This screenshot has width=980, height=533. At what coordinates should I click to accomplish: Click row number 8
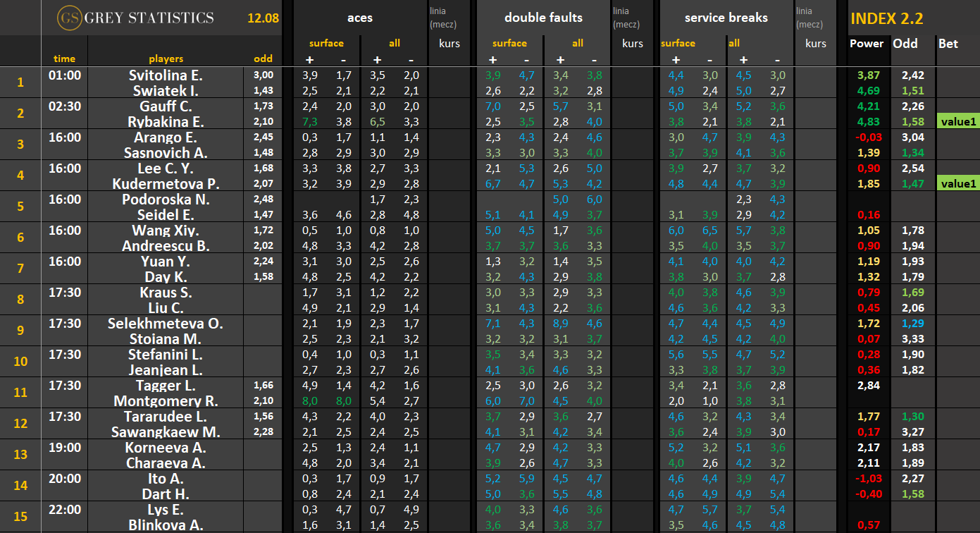point(20,300)
